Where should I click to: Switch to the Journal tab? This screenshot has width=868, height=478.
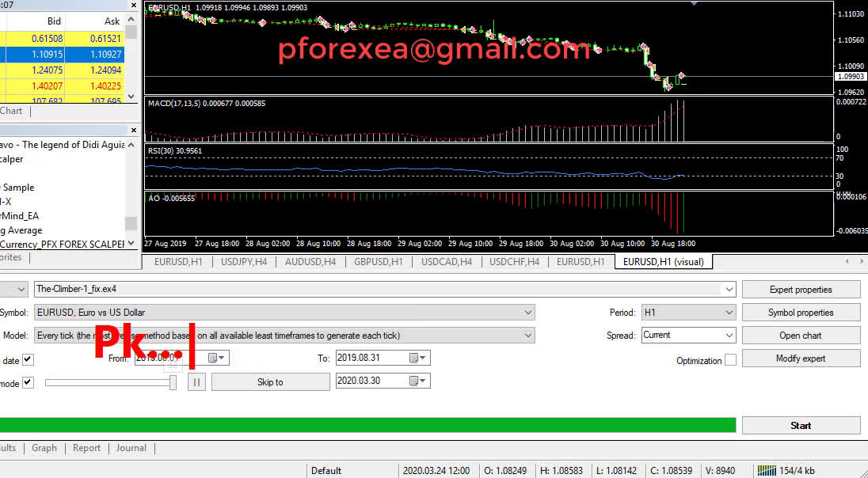click(x=131, y=448)
